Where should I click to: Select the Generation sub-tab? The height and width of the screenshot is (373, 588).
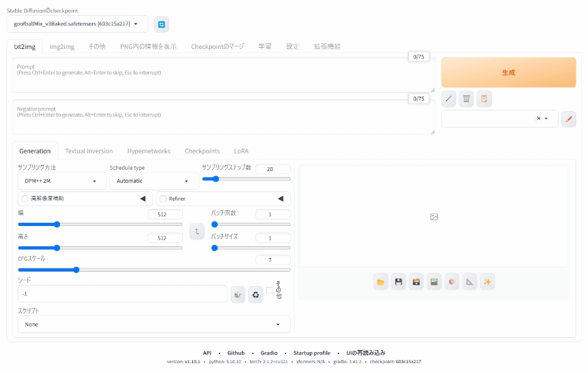(35, 151)
